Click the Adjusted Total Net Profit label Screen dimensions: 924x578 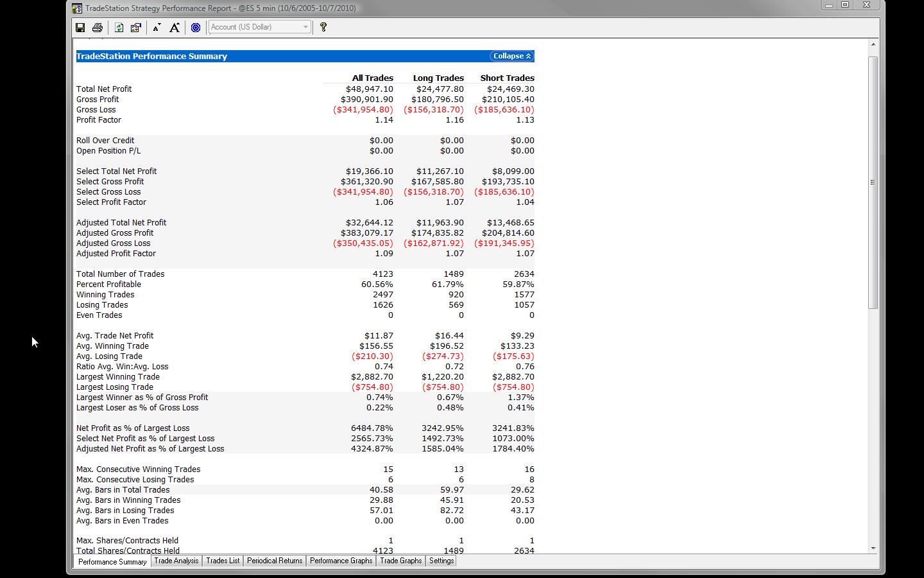(x=121, y=223)
